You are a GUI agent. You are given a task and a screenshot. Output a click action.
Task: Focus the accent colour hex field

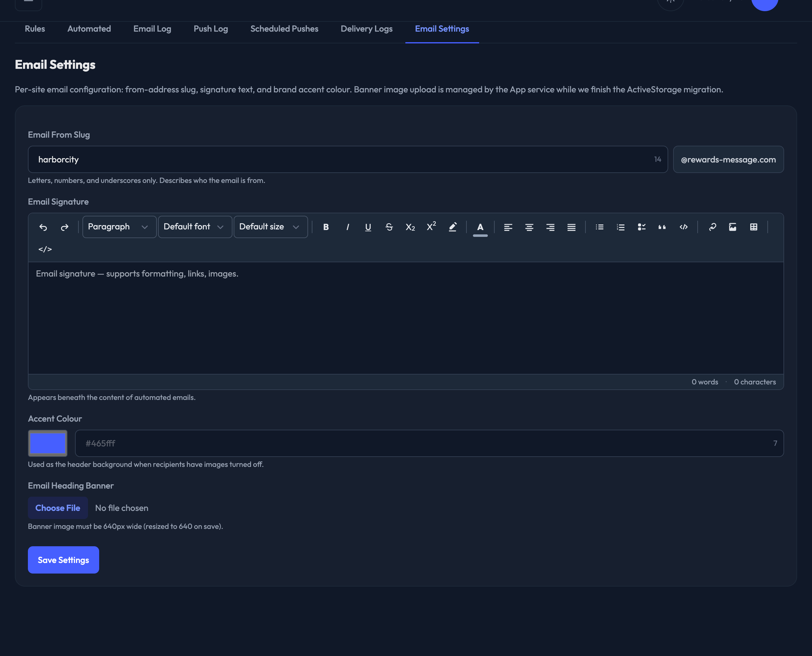430,443
